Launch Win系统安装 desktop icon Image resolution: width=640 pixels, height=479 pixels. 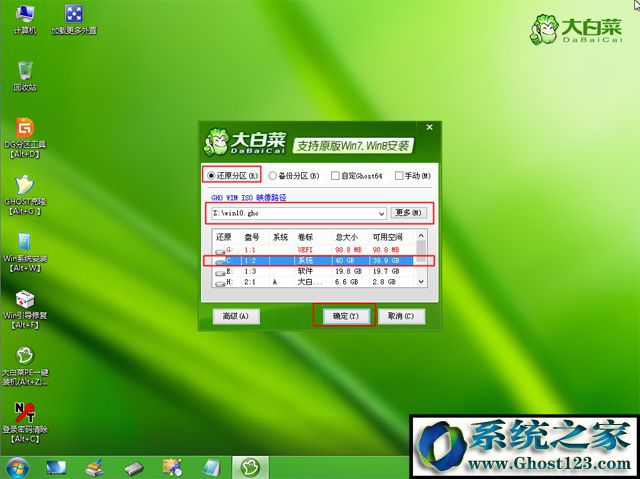point(25,252)
